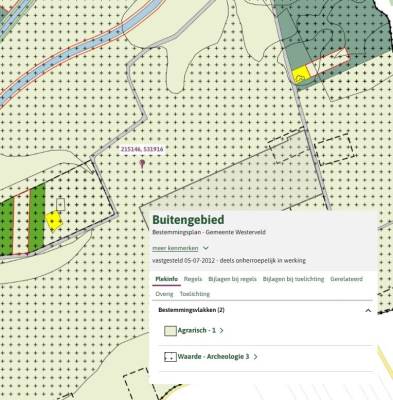This screenshot has height=400, width=393.
Task: Click the purple location pin on the map
Action: (142, 164)
